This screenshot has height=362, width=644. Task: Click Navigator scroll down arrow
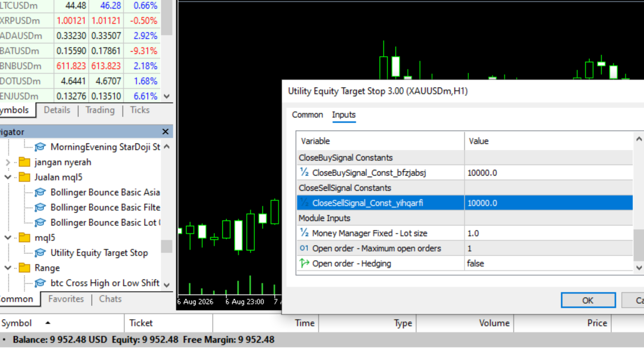[167, 285]
